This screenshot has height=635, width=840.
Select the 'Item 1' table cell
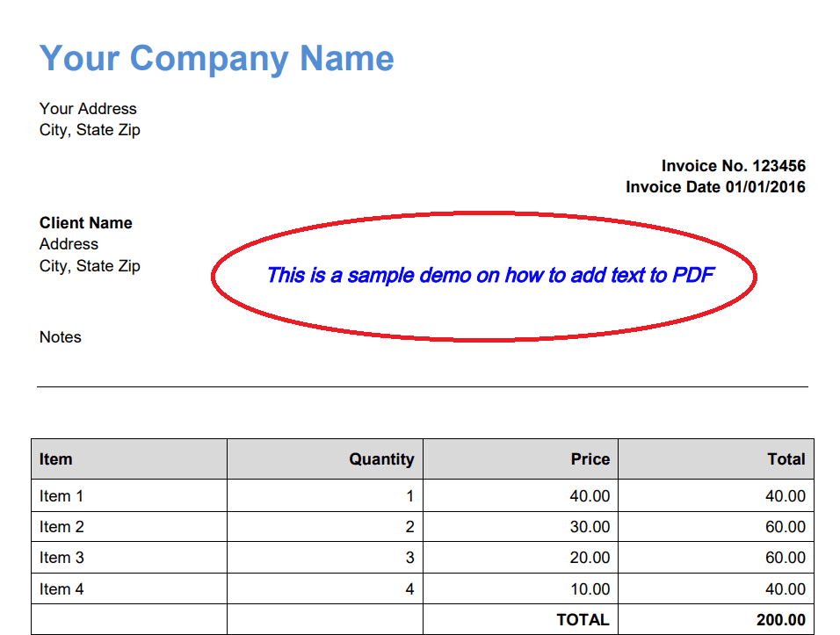62,496
